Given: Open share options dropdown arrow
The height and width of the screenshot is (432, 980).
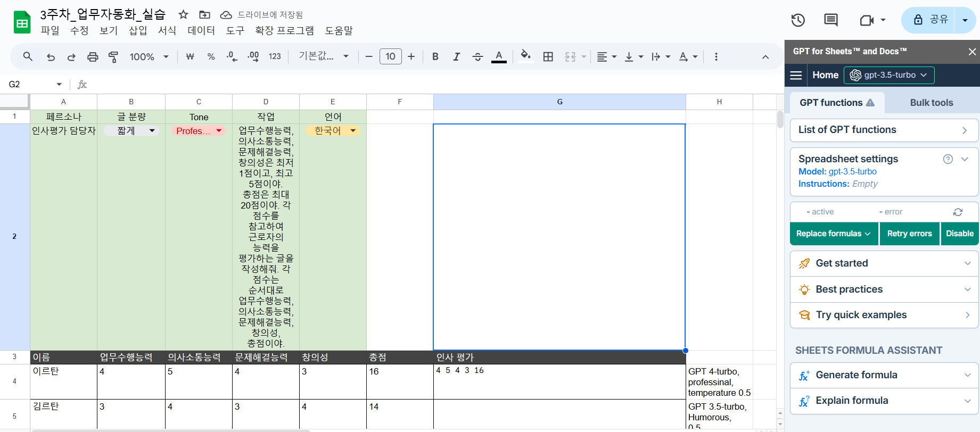Looking at the screenshot, I should [x=965, y=20].
